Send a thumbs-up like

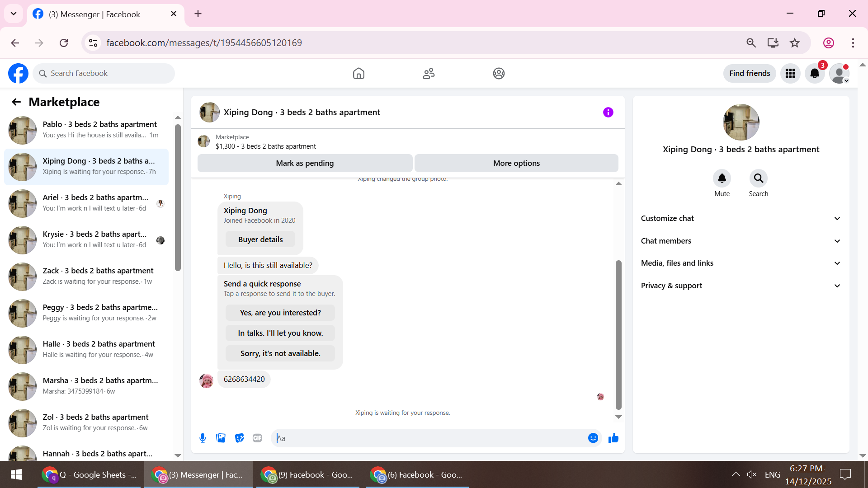(613, 438)
